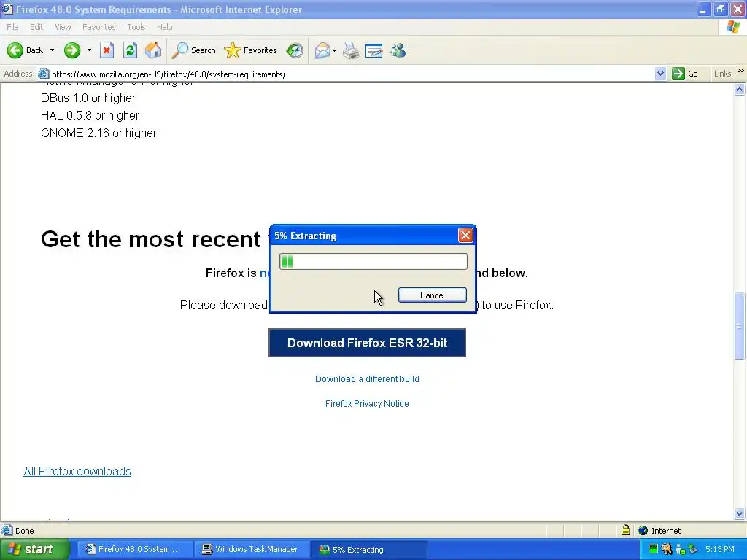Screen dimensions: 747x560
Task: Click the extraction progress bar
Action: [x=373, y=262]
